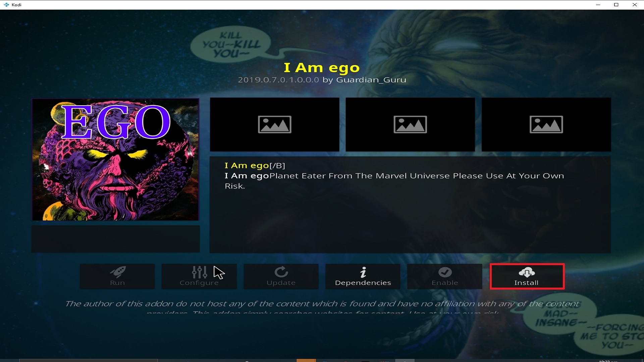Open the EGO addon artwork image
This screenshot has height=362, width=644.
[x=115, y=160]
